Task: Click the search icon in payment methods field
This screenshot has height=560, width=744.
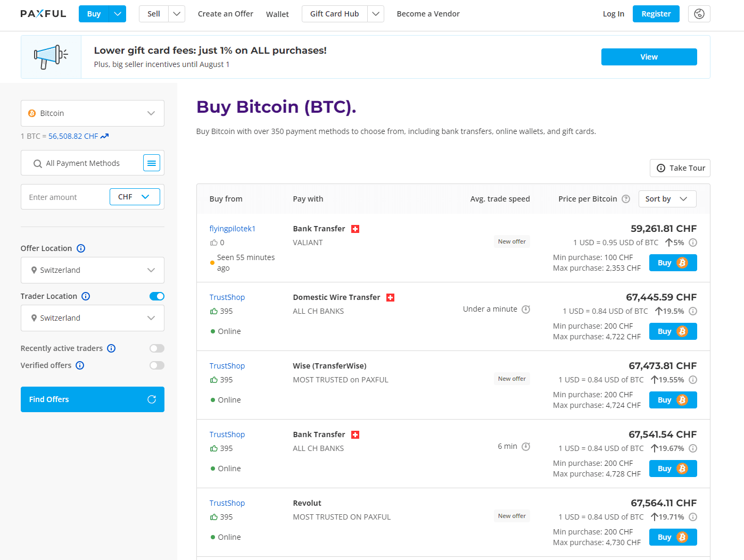Action: coord(37,163)
